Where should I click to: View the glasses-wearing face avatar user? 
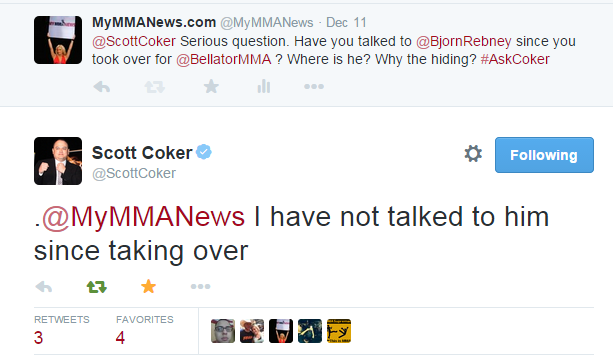(223, 331)
